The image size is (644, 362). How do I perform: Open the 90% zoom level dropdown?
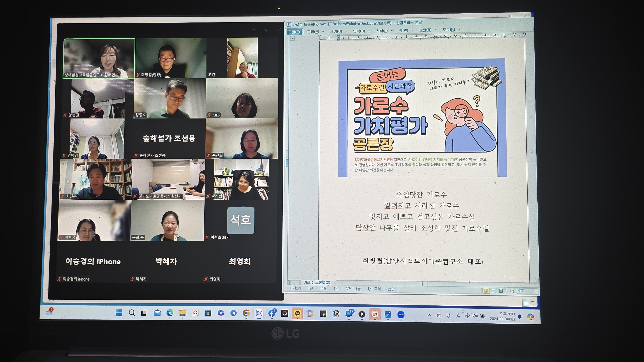pos(536,291)
